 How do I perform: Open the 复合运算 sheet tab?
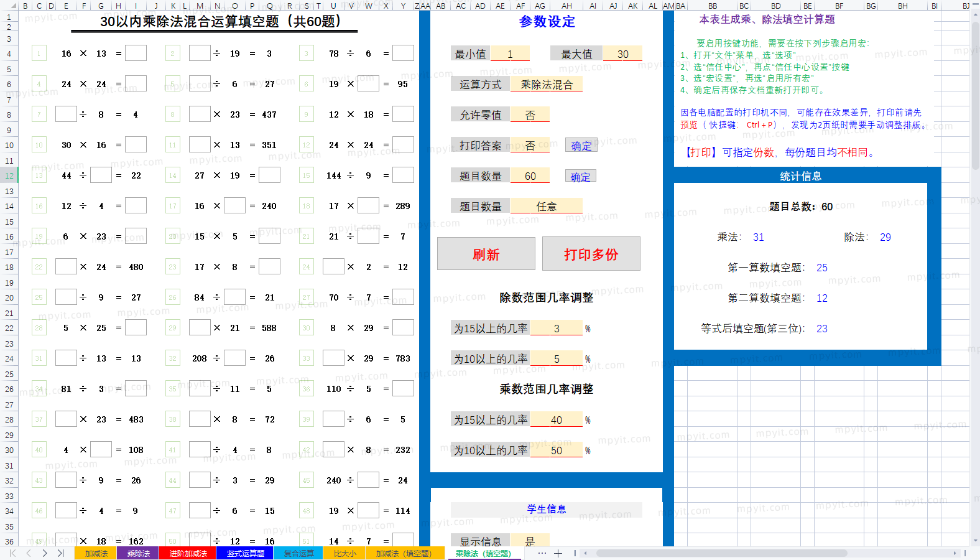click(x=298, y=553)
